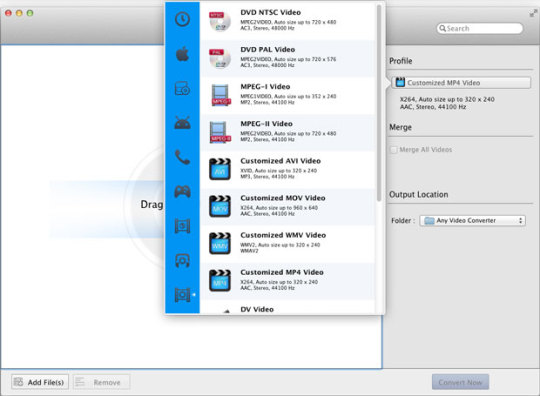The image size is (540, 396).
Task: Click the Search input field
Action: pos(480,28)
